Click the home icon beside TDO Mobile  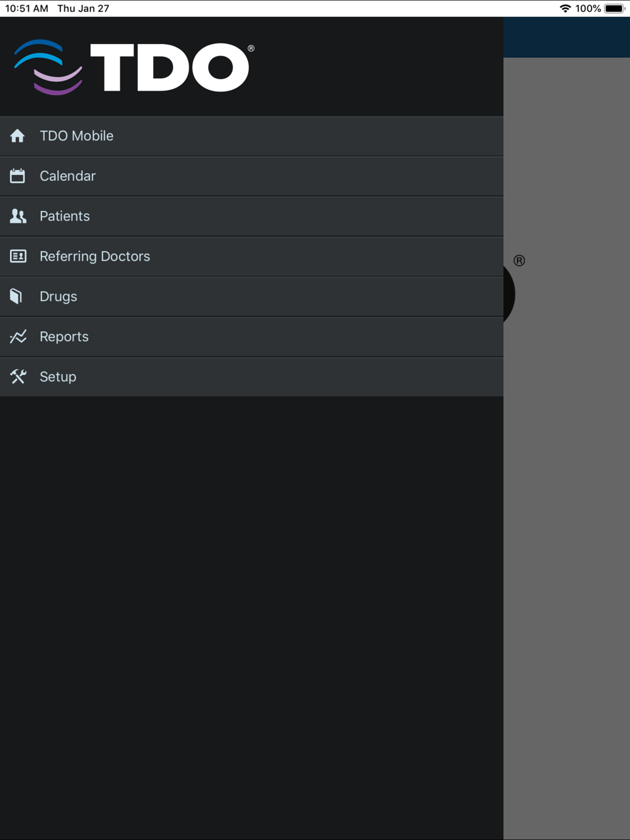18,136
